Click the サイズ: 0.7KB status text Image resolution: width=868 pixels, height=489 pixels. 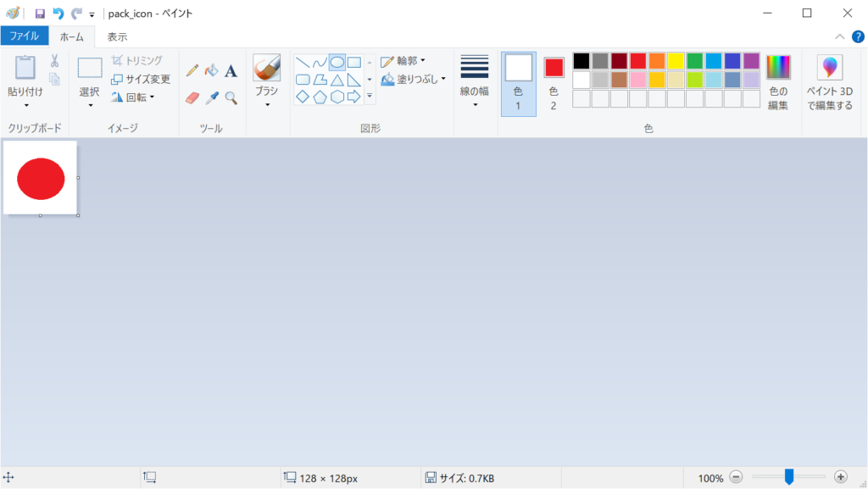(x=467, y=478)
